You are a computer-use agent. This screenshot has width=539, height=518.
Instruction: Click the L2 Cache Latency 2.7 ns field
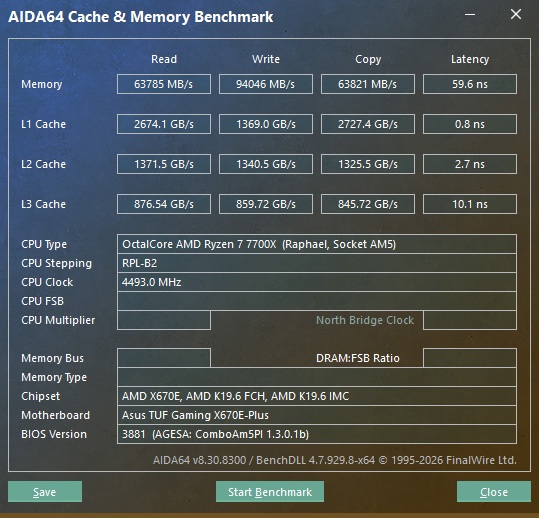[x=470, y=164]
